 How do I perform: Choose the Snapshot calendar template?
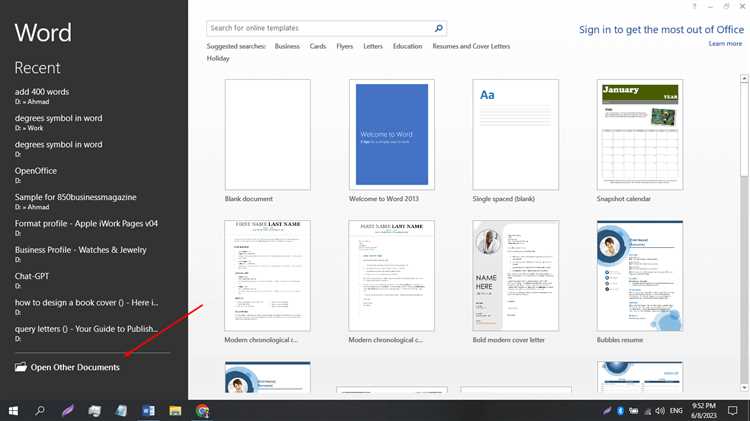[x=640, y=134]
